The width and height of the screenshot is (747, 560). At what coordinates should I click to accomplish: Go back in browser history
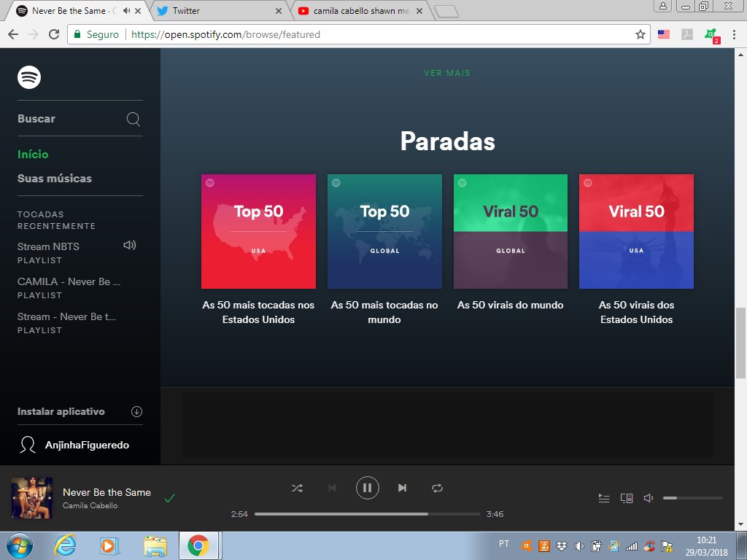click(13, 34)
